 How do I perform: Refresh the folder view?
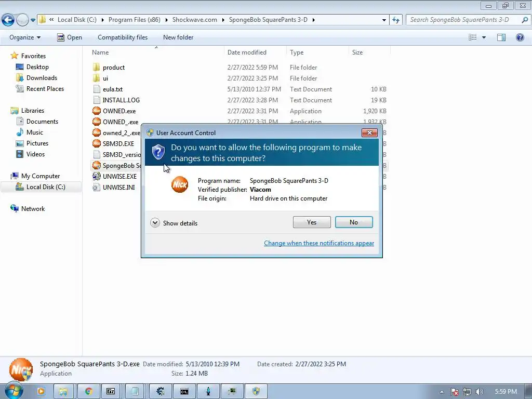(x=395, y=20)
